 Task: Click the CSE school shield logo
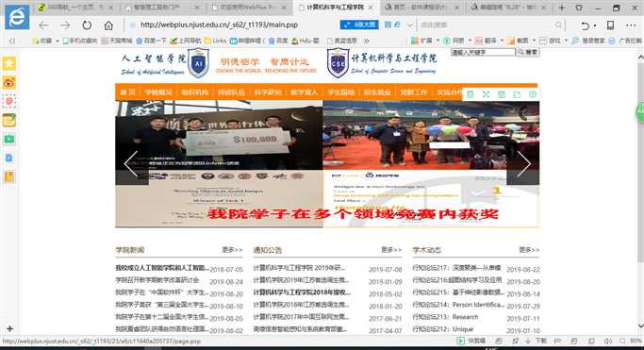pos(338,63)
